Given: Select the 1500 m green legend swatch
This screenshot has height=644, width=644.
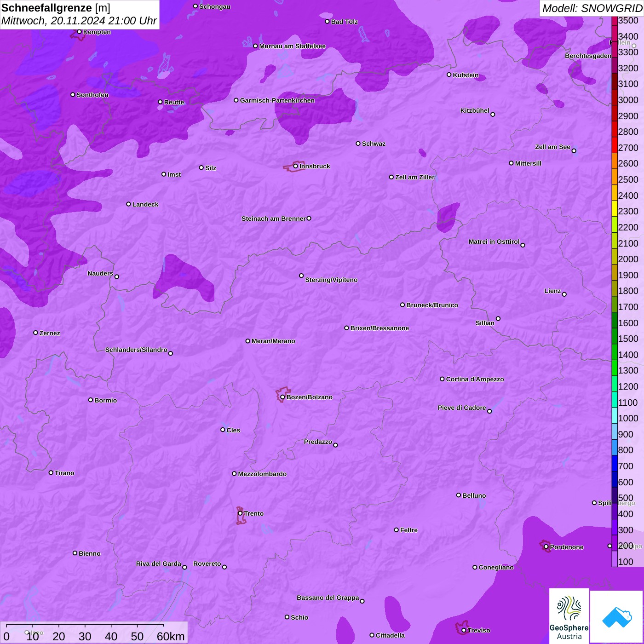Looking at the screenshot, I should [615, 336].
